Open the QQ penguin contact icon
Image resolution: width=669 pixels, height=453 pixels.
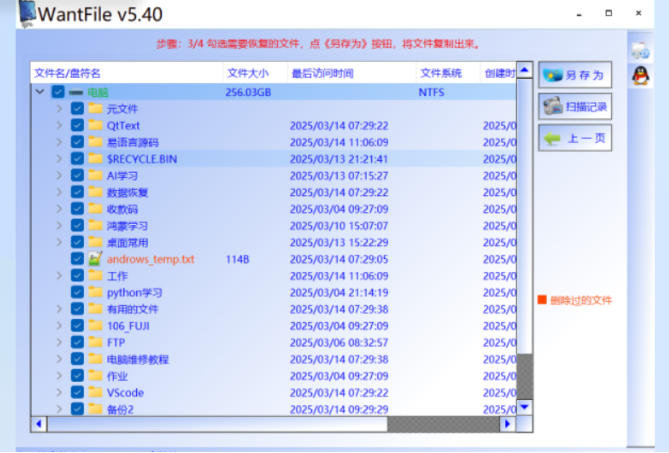click(x=640, y=76)
